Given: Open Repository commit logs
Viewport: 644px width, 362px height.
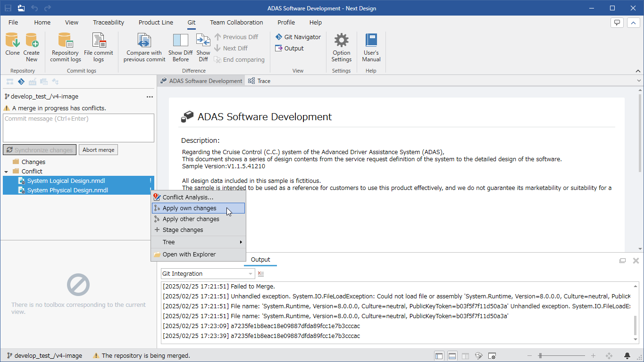Looking at the screenshot, I should pyautogui.click(x=66, y=47).
